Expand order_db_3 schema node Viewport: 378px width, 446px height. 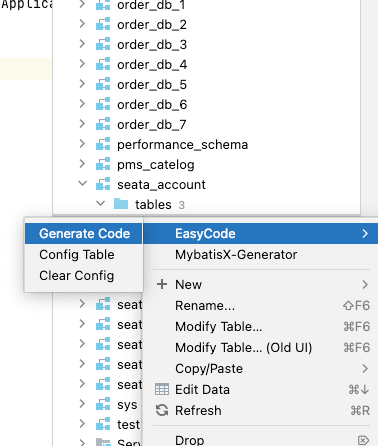pos(82,44)
